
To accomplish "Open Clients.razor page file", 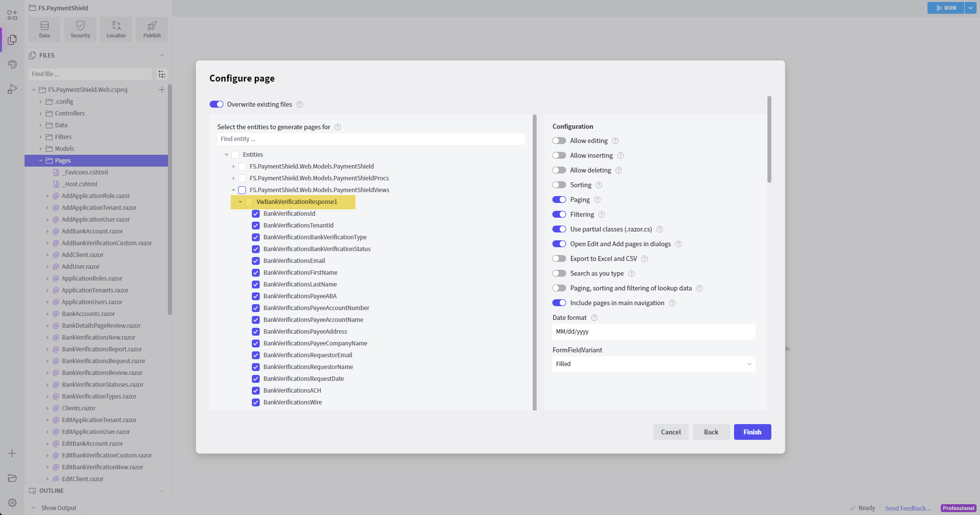I will (x=79, y=408).
